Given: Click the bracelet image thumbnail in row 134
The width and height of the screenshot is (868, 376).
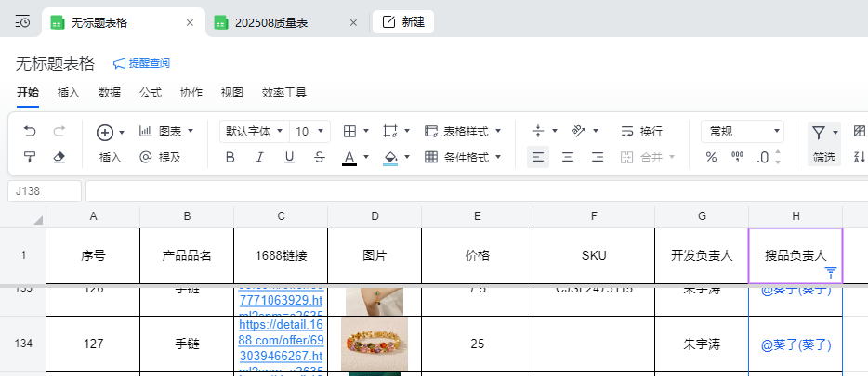Looking at the screenshot, I should [x=374, y=344].
